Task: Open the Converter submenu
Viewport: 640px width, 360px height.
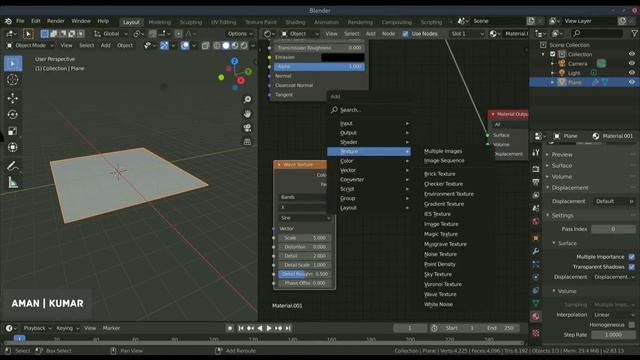Action: coord(369,180)
